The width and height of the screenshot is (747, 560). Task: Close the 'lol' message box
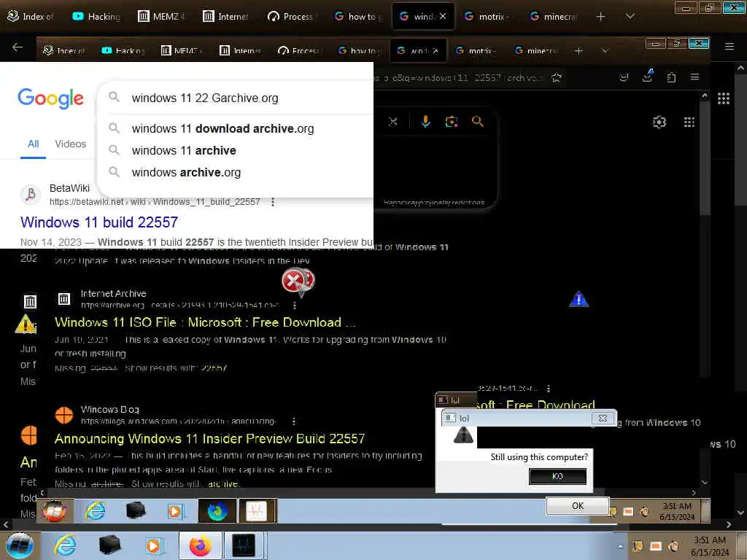point(603,418)
